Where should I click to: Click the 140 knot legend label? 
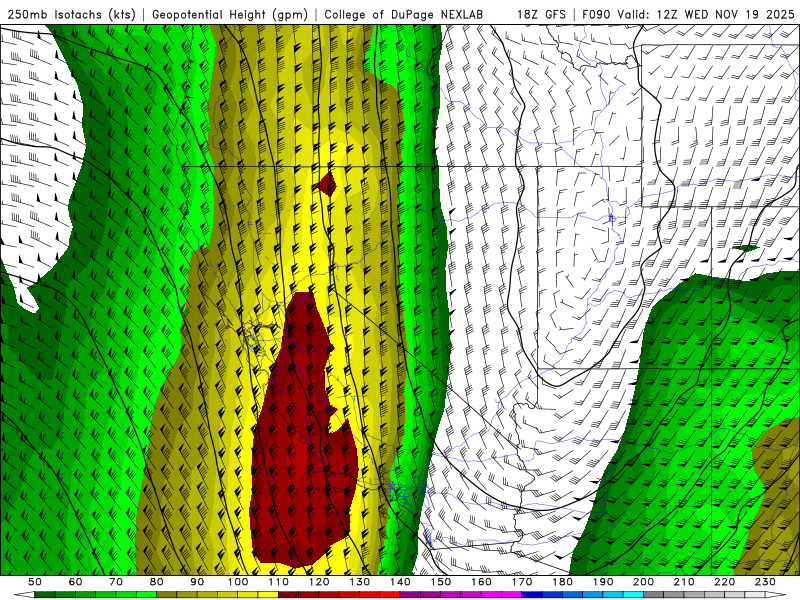401,582
